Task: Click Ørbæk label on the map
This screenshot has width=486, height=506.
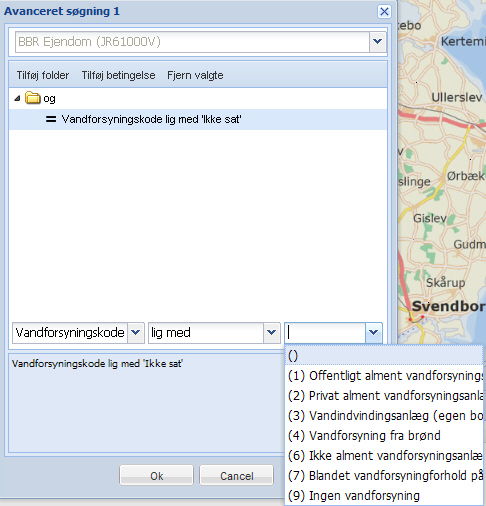Action: (465, 176)
